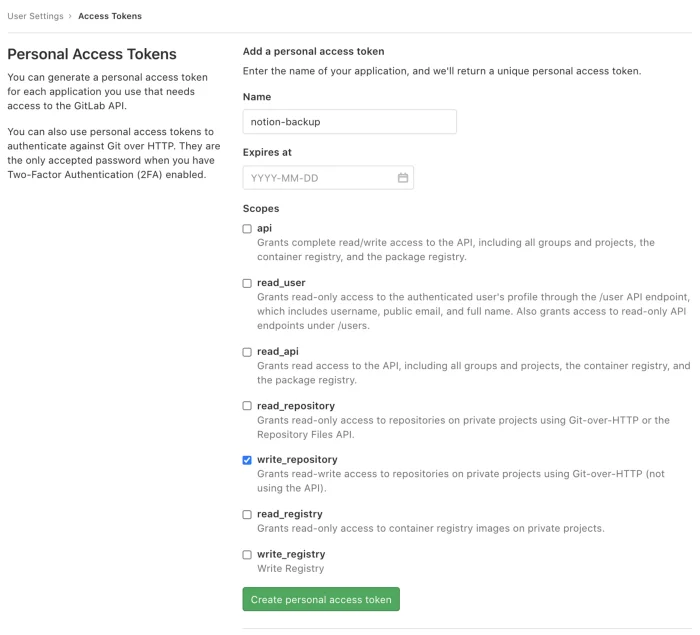Toggle the write_registry checkbox on
The height and width of the screenshot is (635, 700).
click(247, 554)
